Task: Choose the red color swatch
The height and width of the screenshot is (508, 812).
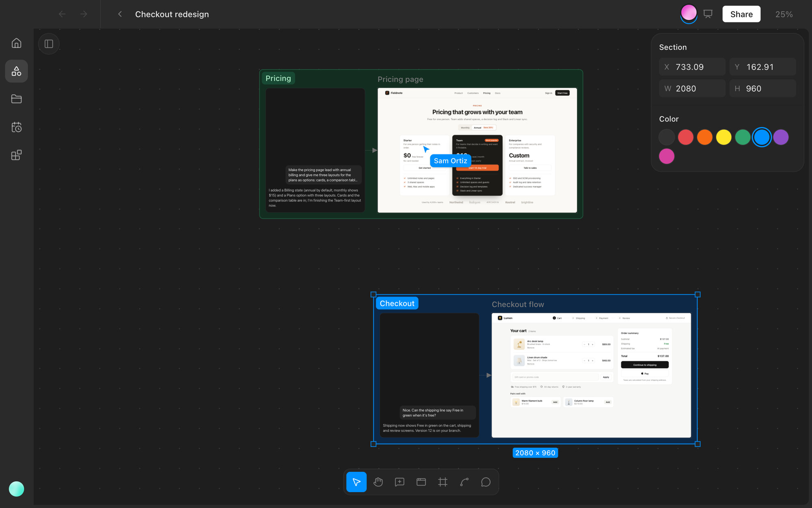Action: tap(686, 137)
